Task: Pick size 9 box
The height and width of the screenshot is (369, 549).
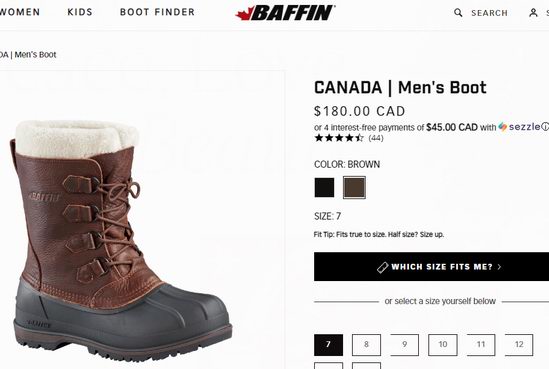Action: point(404,344)
